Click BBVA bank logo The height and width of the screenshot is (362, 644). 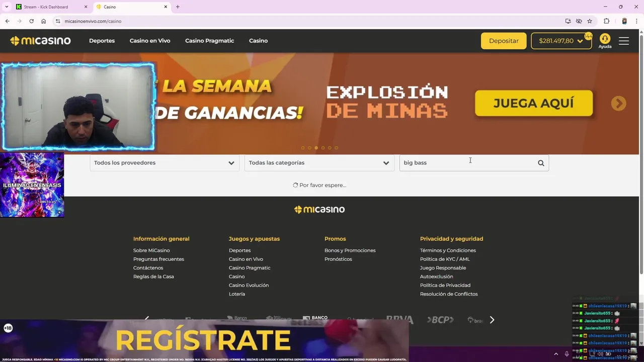[x=399, y=319]
